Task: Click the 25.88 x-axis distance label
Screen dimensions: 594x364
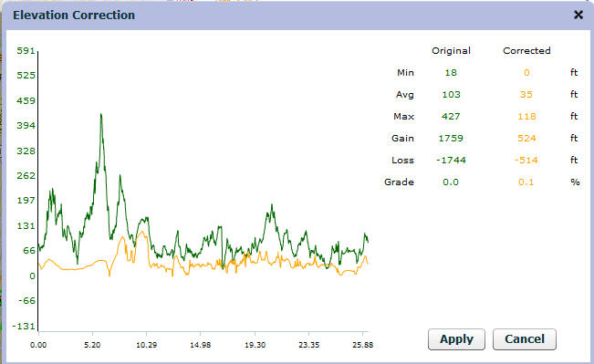Action: coord(362,345)
